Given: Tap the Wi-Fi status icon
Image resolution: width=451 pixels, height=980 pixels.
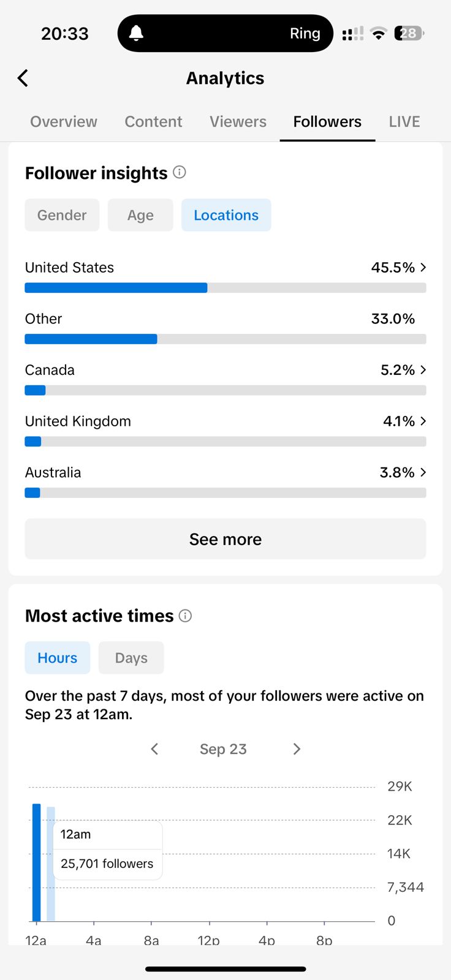Looking at the screenshot, I should [379, 34].
